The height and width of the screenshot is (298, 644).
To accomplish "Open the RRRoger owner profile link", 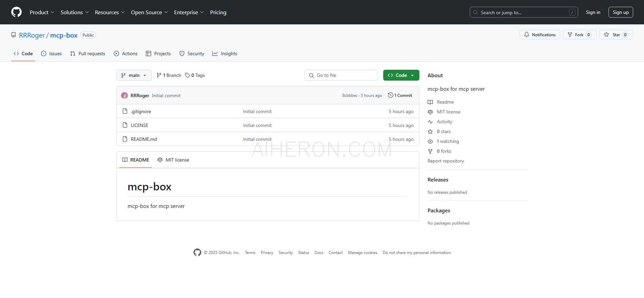I will pos(32,35).
